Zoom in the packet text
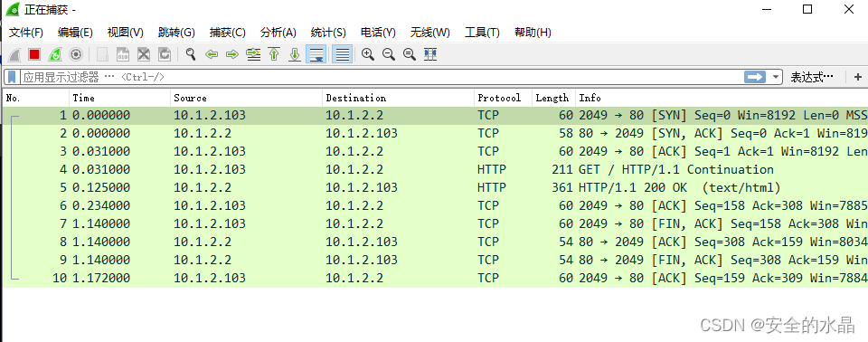The height and width of the screenshot is (342, 868). click(368, 54)
